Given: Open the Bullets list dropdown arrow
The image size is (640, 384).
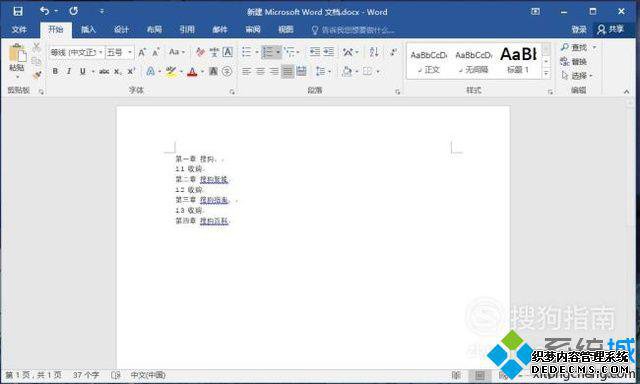Looking at the screenshot, I should point(257,52).
